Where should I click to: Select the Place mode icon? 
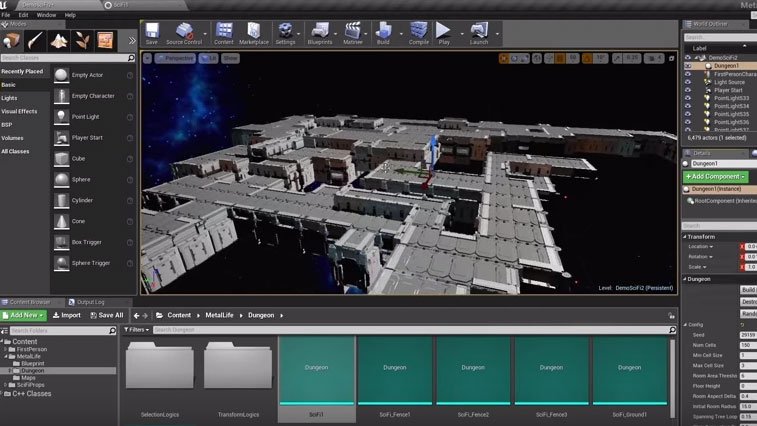tap(12, 41)
